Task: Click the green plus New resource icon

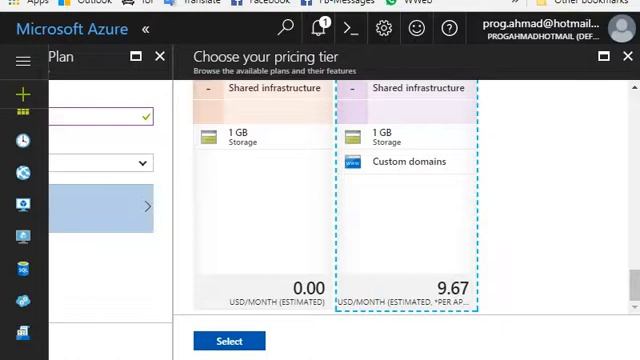Action: (x=23, y=94)
